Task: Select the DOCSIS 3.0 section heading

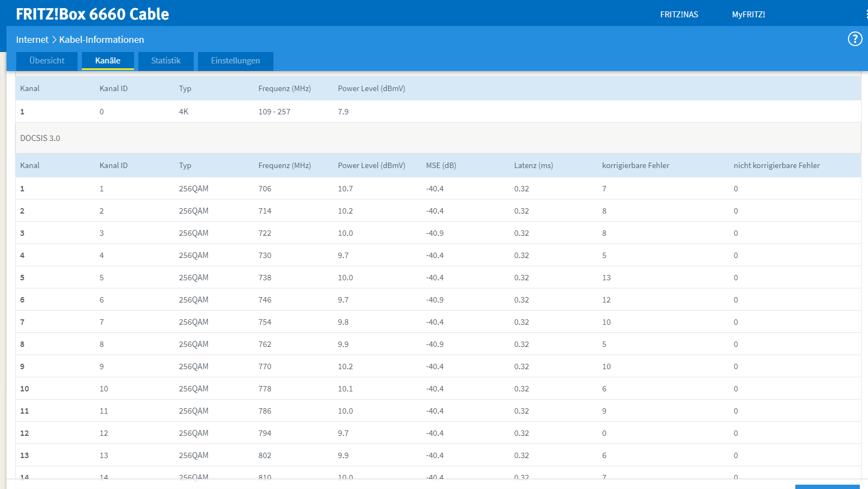Action: click(x=40, y=138)
